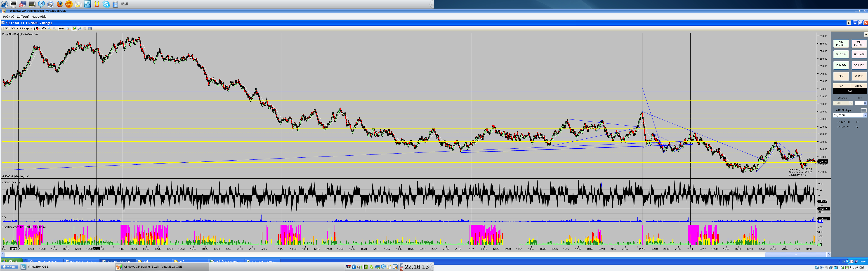Image resolution: width=868 pixels, height=271 pixels.
Task: Open the chart style candlestick icon
Action: 36,29
